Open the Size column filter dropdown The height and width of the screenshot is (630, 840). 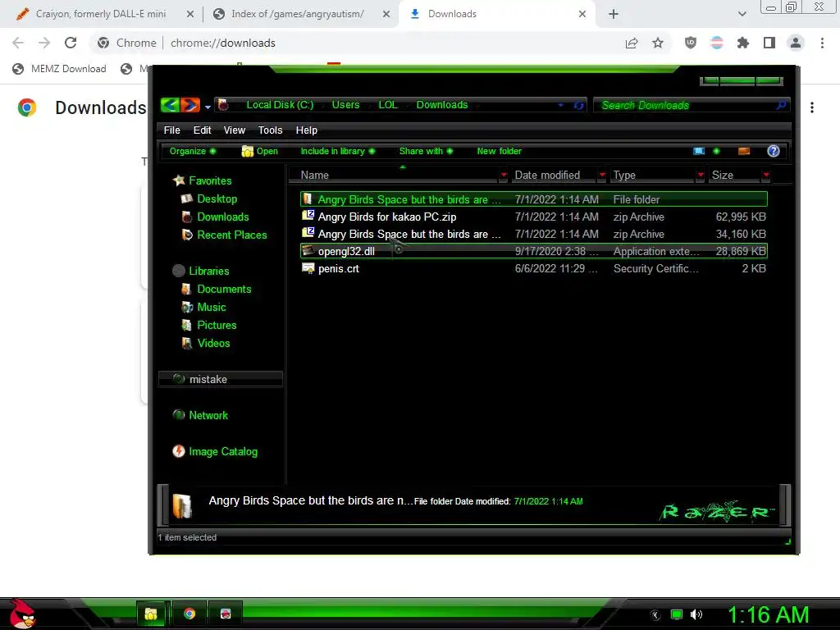coord(766,176)
